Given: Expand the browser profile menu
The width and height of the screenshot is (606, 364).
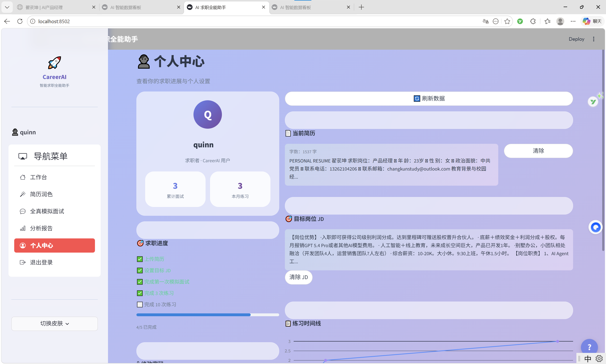Looking at the screenshot, I should 560,21.
